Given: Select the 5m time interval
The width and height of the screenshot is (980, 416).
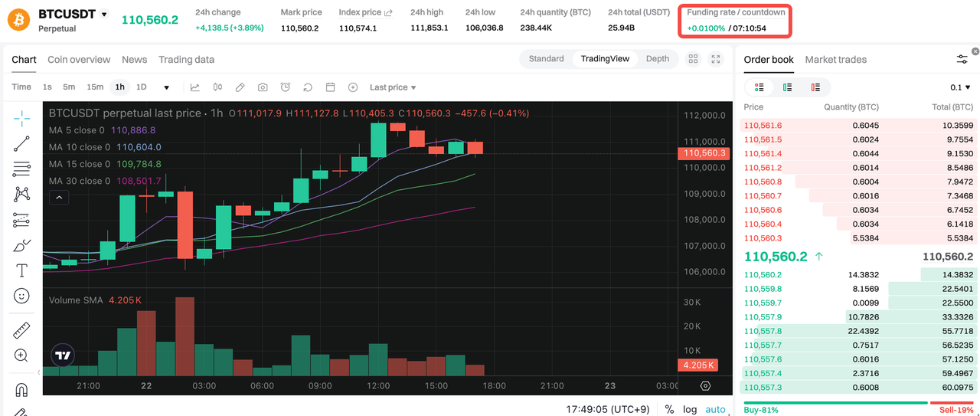Looking at the screenshot, I should (x=69, y=87).
